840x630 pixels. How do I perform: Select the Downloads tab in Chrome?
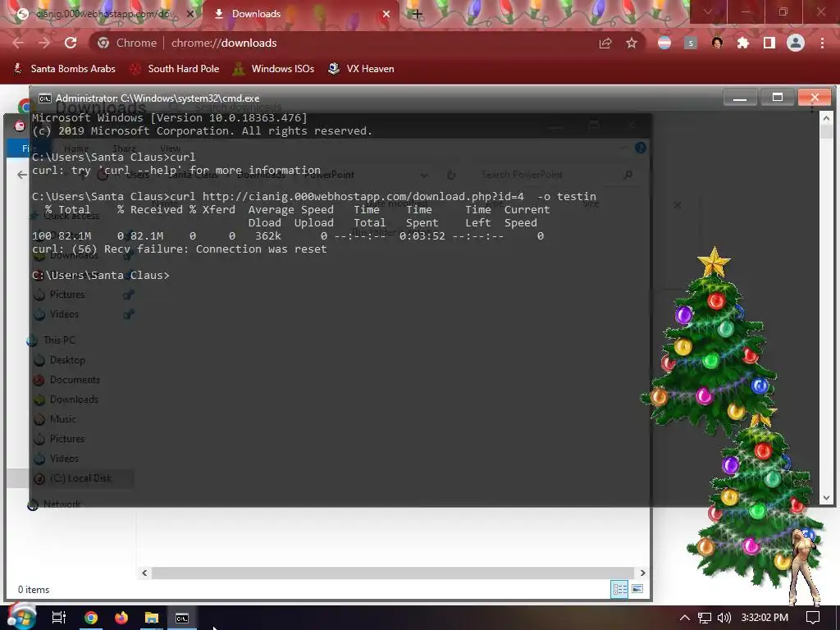pyautogui.click(x=300, y=14)
